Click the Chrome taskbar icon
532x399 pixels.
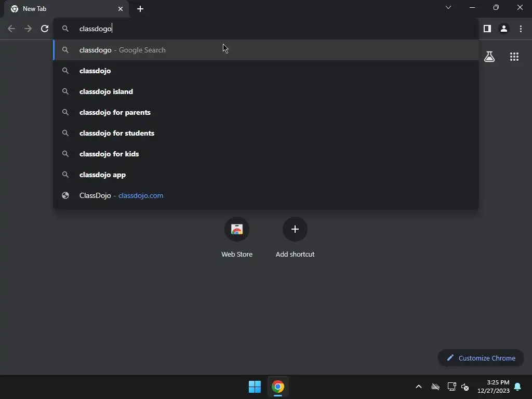(277, 387)
